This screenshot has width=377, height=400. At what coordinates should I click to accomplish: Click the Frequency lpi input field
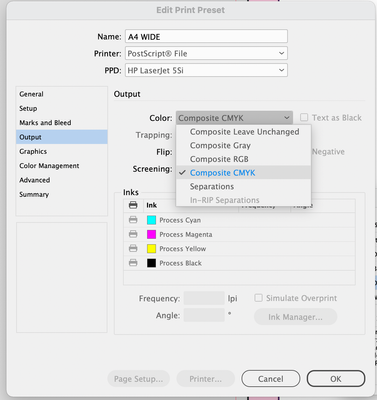coord(204,298)
